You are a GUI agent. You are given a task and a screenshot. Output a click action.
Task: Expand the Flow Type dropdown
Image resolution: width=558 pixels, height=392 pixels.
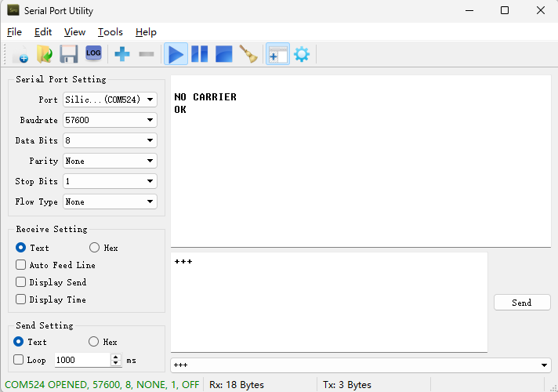click(110, 201)
